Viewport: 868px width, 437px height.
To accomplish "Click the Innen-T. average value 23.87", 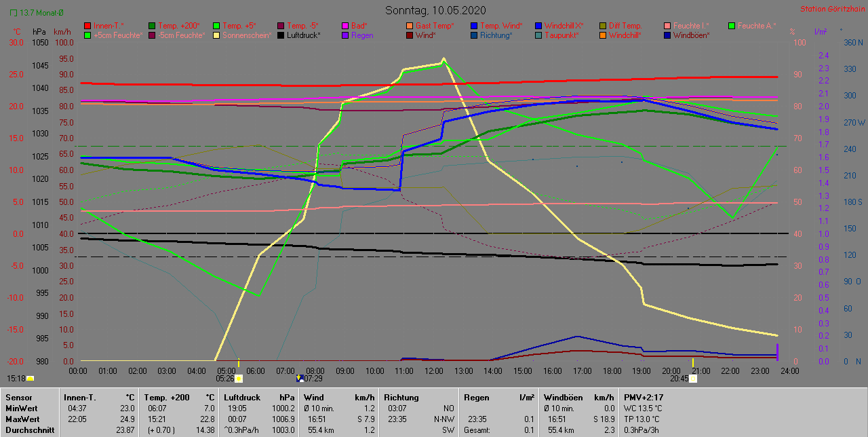I will click(125, 430).
